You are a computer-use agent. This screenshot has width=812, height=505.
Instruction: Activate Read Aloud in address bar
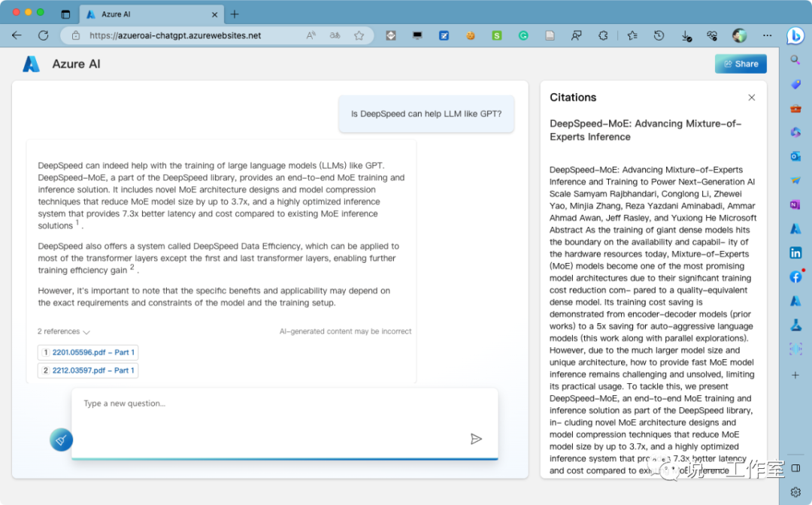[311, 36]
